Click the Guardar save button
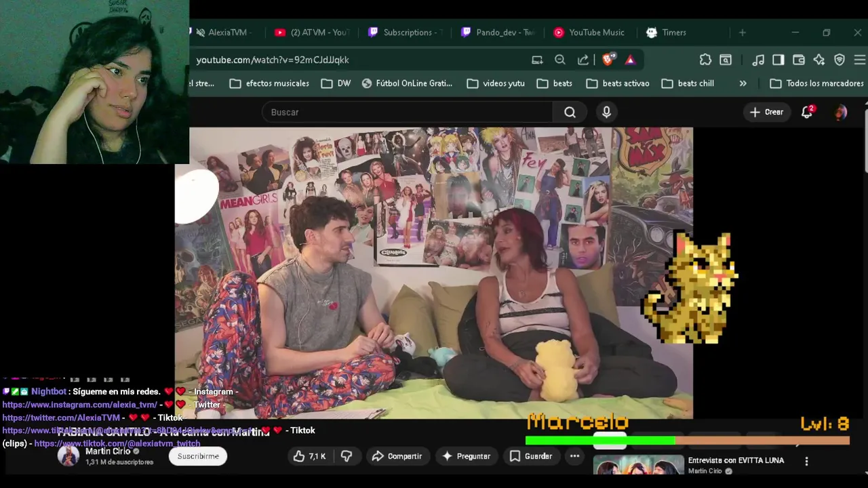The image size is (868, 488). point(531,456)
